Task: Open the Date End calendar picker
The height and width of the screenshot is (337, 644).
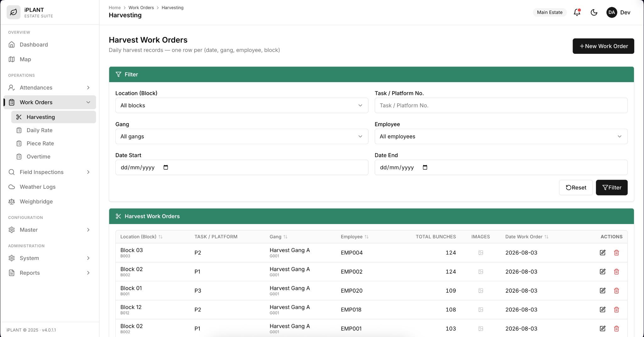Action: tap(425, 167)
